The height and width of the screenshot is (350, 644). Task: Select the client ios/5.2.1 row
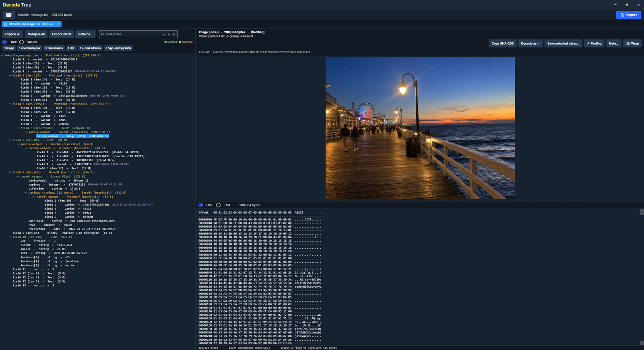coord(46,245)
